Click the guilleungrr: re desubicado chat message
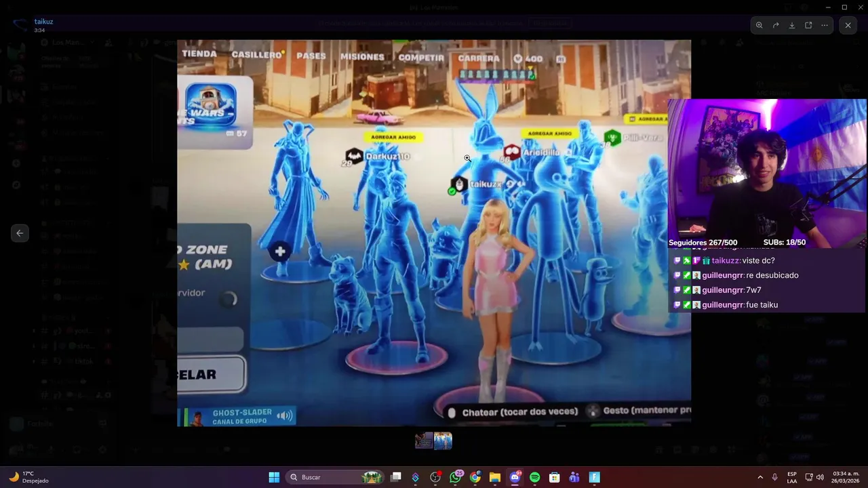The image size is (868, 488). point(736,275)
